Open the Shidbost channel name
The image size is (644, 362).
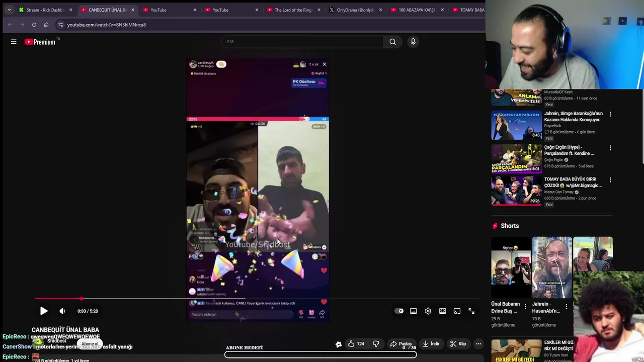(x=57, y=341)
